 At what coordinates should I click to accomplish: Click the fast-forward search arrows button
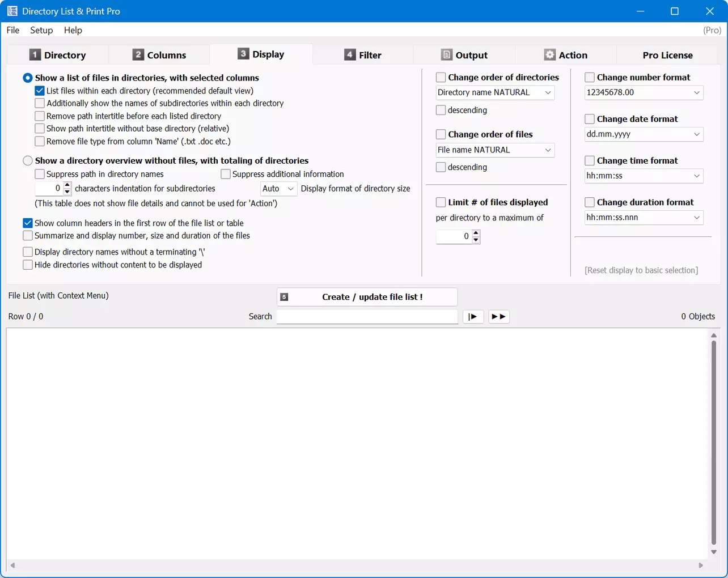point(498,316)
